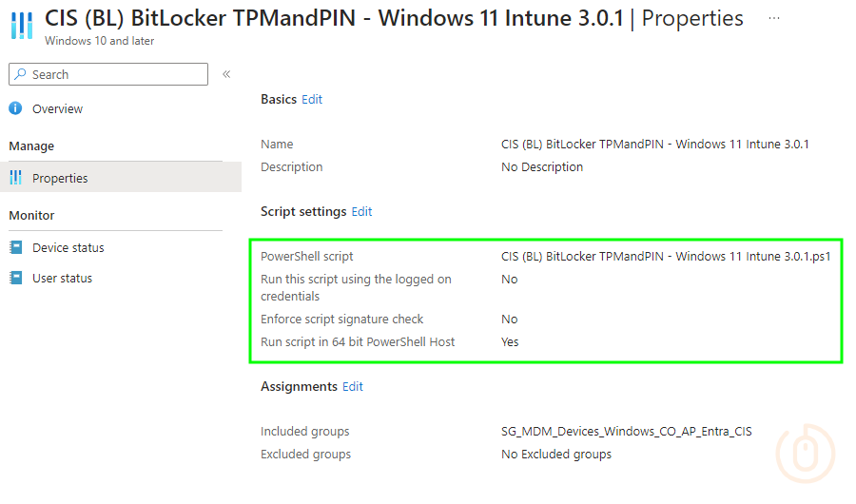This screenshot has width=856, height=504.
Task: Collapse the sidebar using the double chevron
Action: (x=226, y=74)
